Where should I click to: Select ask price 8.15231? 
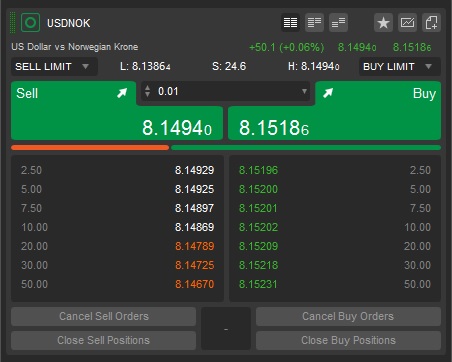258,284
